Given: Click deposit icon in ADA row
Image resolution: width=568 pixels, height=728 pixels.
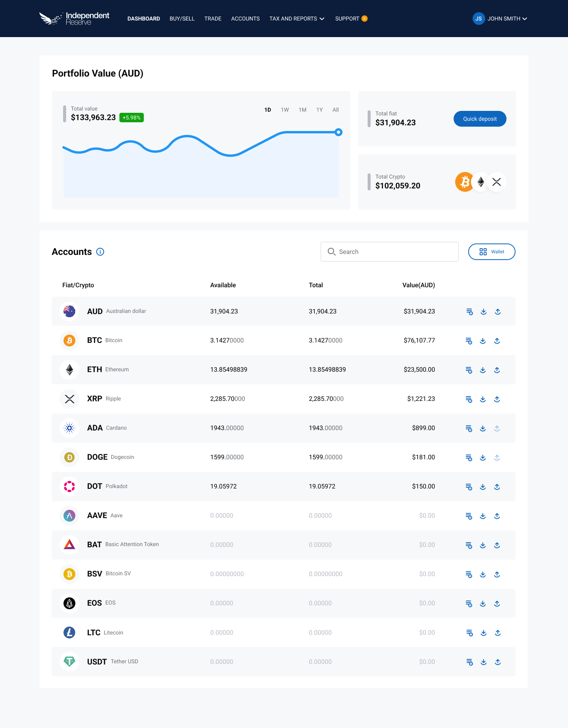Looking at the screenshot, I should click(483, 429).
